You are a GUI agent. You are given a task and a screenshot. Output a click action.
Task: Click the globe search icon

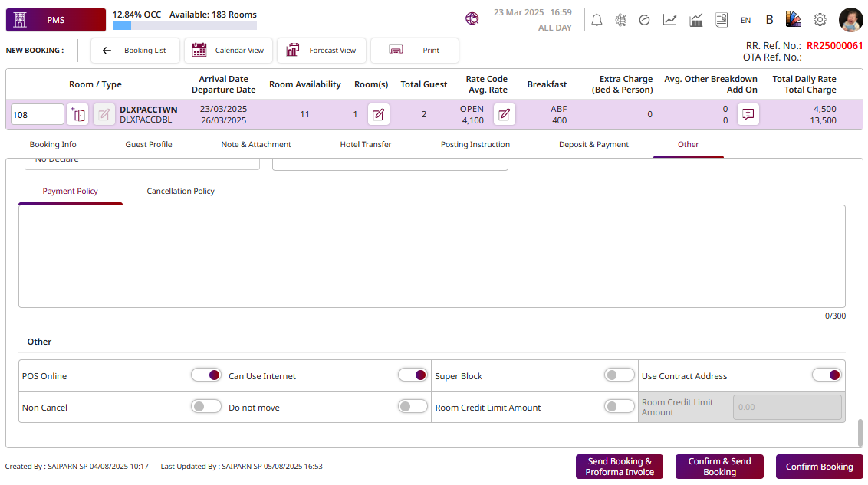[472, 19]
